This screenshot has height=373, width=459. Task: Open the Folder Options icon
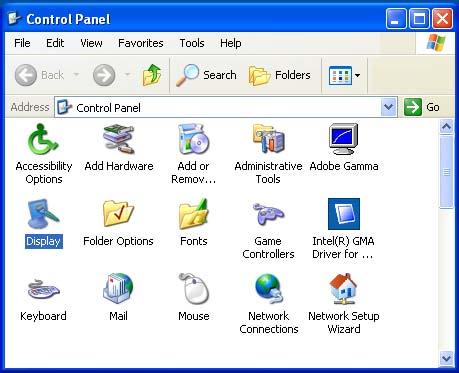click(119, 214)
